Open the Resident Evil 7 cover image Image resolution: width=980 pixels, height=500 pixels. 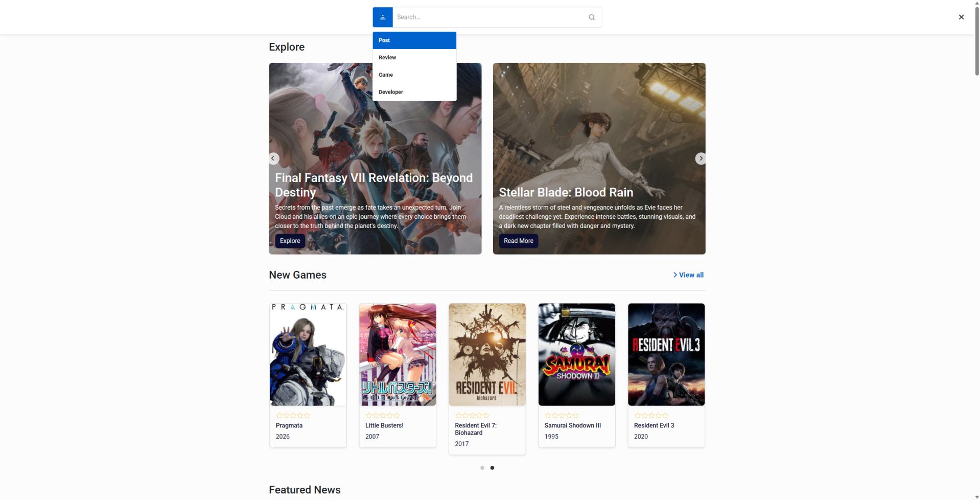click(487, 355)
